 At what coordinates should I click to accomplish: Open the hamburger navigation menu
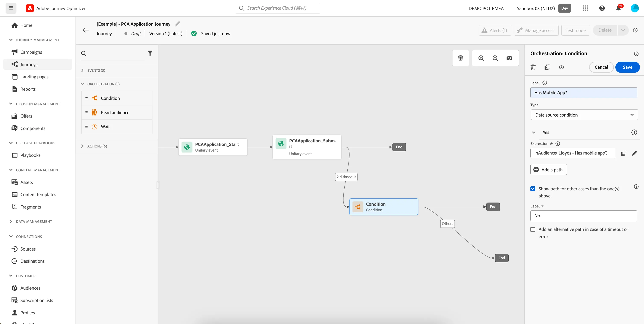click(x=11, y=8)
